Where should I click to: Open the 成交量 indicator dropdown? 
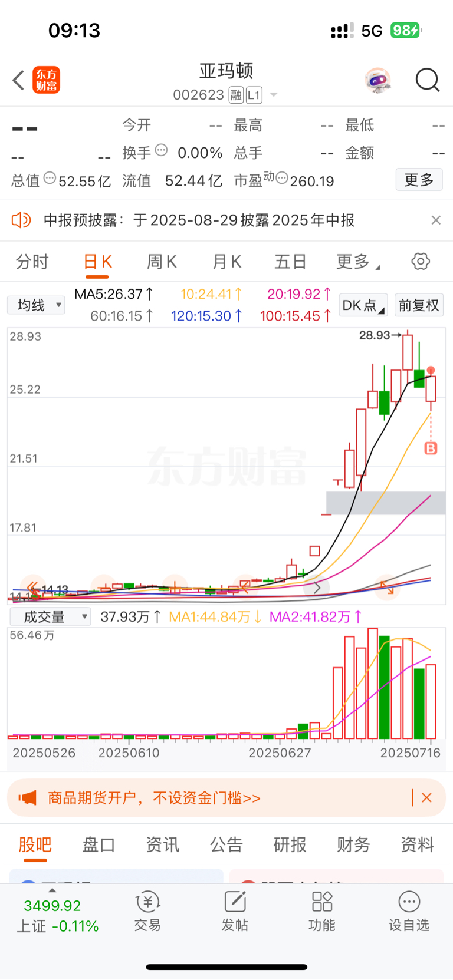pyautogui.click(x=50, y=617)
